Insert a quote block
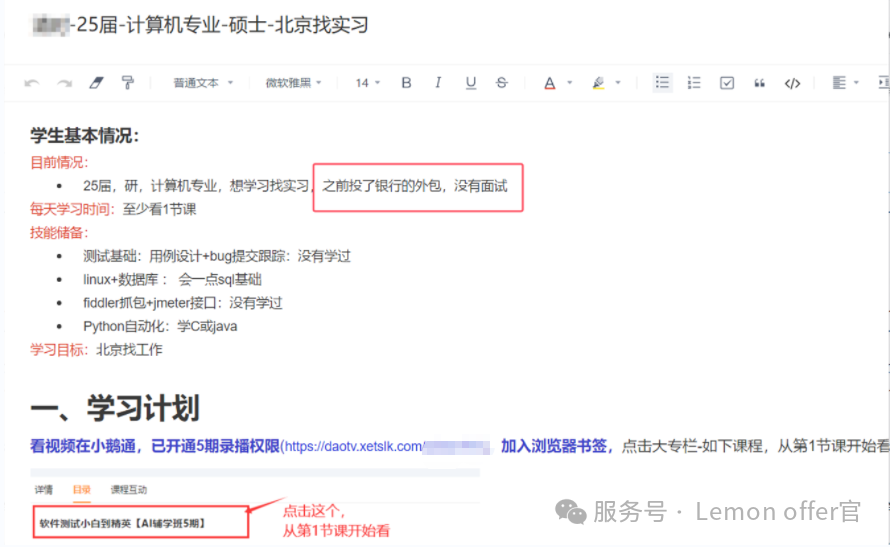Image resolution: width=890 pixels, height=547 pixels. click(759, 83)
